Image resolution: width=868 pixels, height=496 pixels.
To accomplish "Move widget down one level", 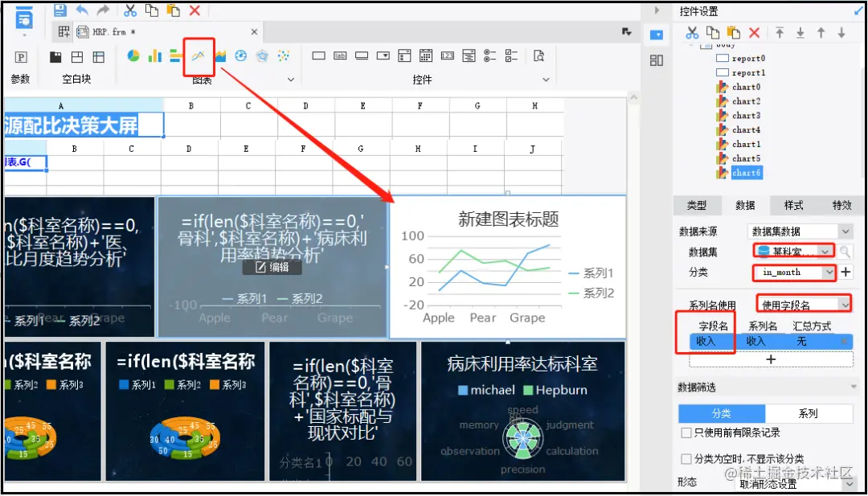I will [x=841, y=33].
